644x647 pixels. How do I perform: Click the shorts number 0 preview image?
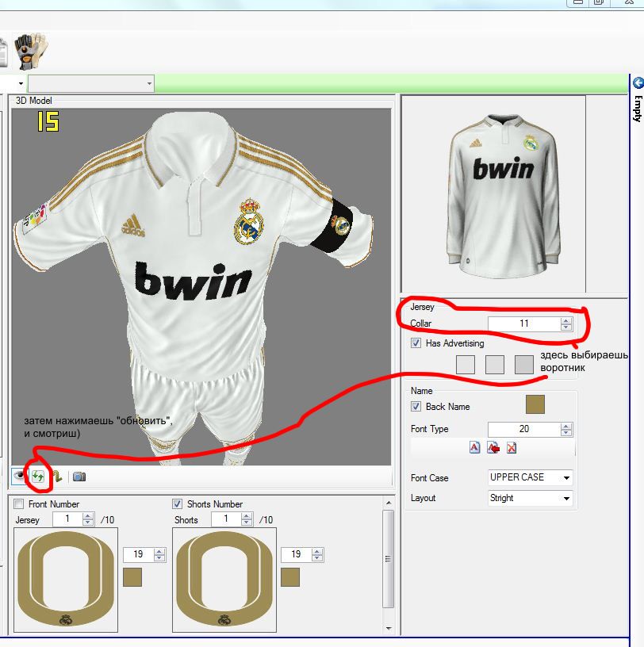[x=224, y=580]
